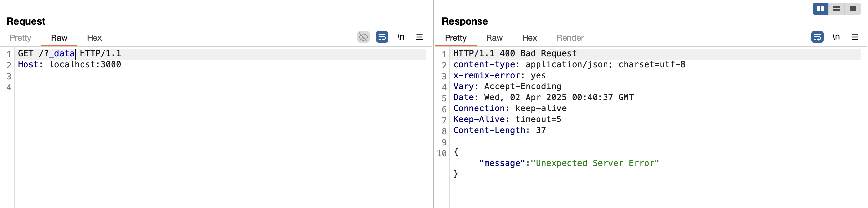Show non-printable \n characters in Request
The height and width of the screenshot is (208, 868).
(x=401, y=37)
